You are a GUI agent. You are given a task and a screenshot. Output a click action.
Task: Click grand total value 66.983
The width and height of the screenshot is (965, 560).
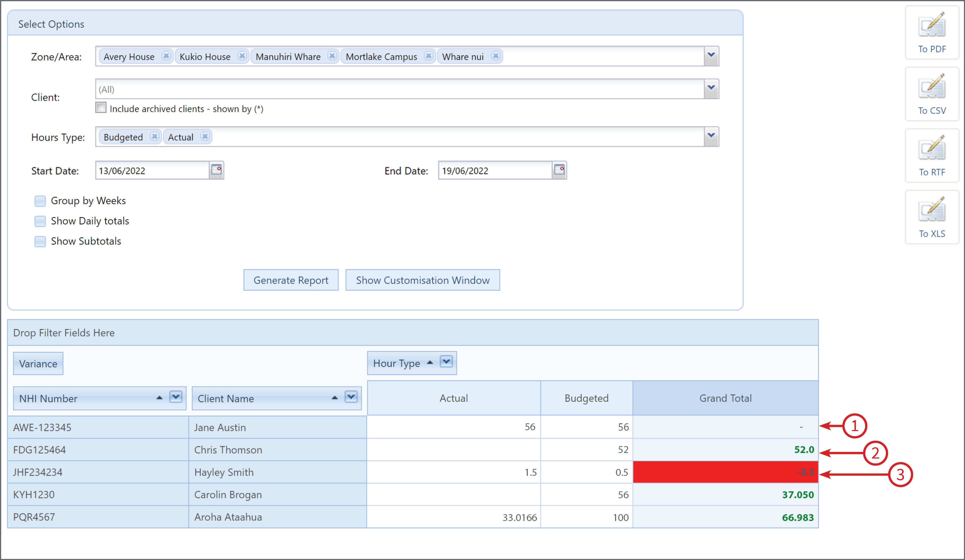pyautogui.click(x=798, y=517)
